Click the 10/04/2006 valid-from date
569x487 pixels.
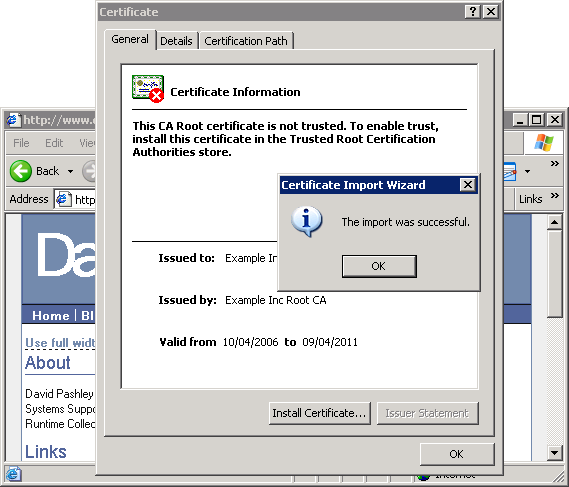pos(250,342)
